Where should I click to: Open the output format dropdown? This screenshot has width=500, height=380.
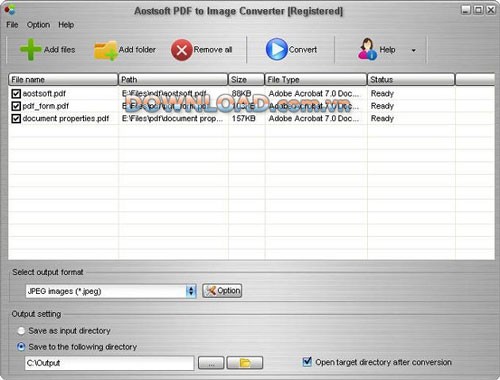point(191,291)
